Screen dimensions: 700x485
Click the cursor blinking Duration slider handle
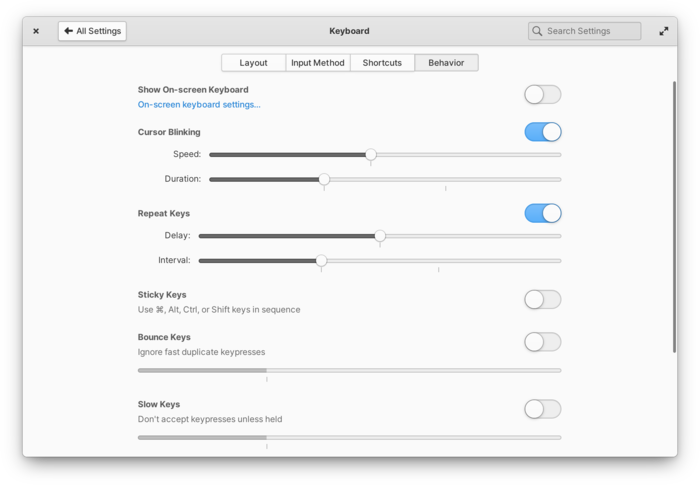tap(324, 180)
